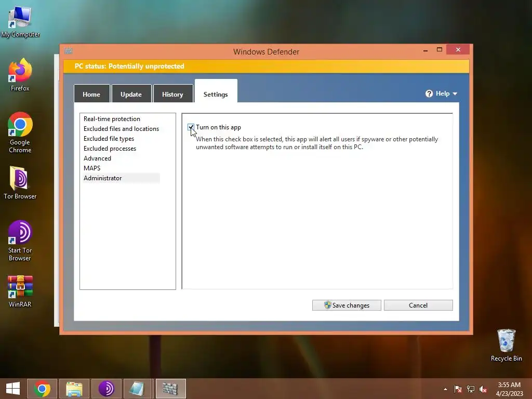Uncheck the Turn on this app checkbox
The height and width of the screenshot is (399, 532).
(x=191, y=127)
